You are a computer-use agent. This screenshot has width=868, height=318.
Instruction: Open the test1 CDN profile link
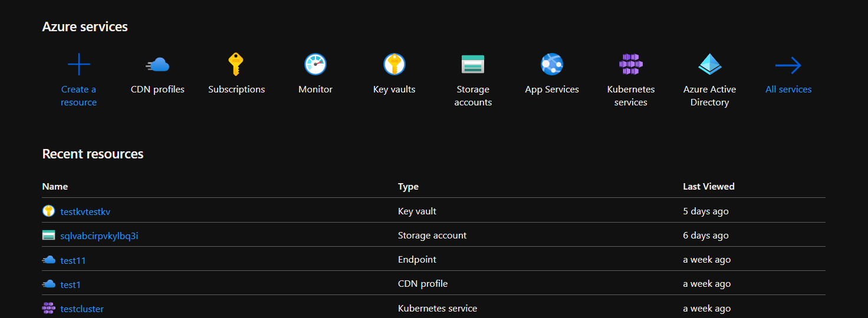point(70,284)
